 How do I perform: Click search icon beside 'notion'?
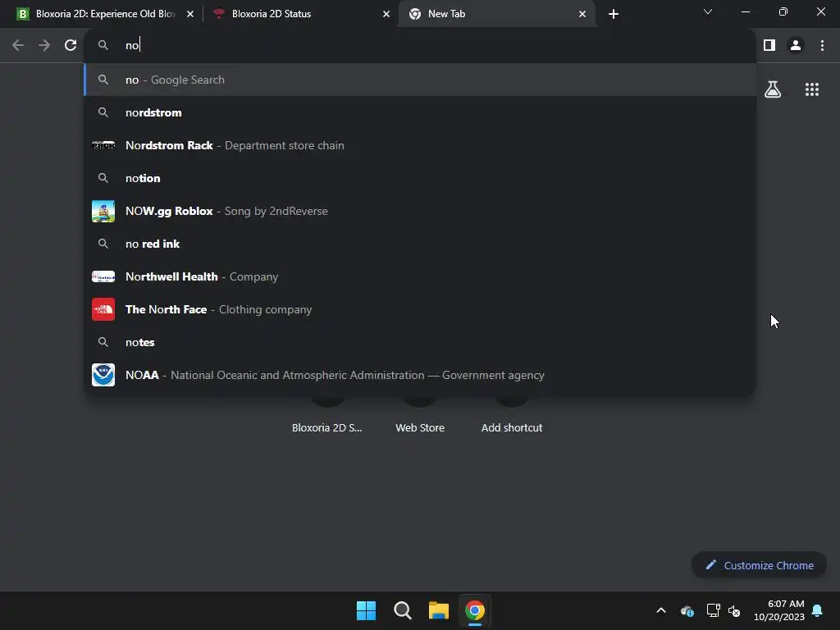pyautogui.click(x=103, y=178)
